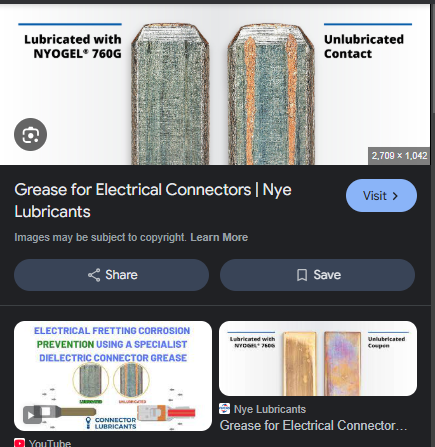Share this image result
The image size is (435, 447).
(x=111, y=275)
